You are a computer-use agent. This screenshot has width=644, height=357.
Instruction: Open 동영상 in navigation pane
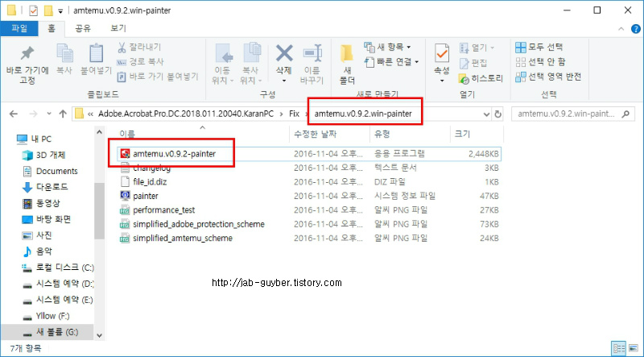tap(41, 203)
